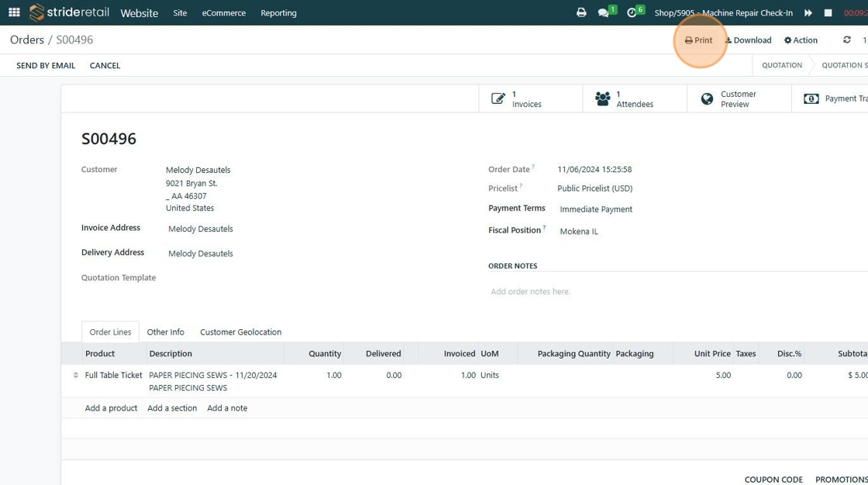Open the eCommerce menu

click(224, 12)
